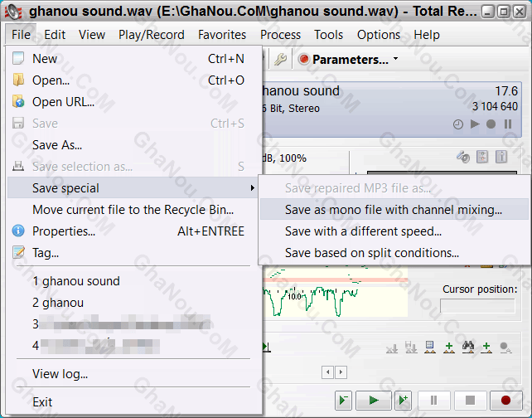Click the Open folder icon

(x=18, y=80)
